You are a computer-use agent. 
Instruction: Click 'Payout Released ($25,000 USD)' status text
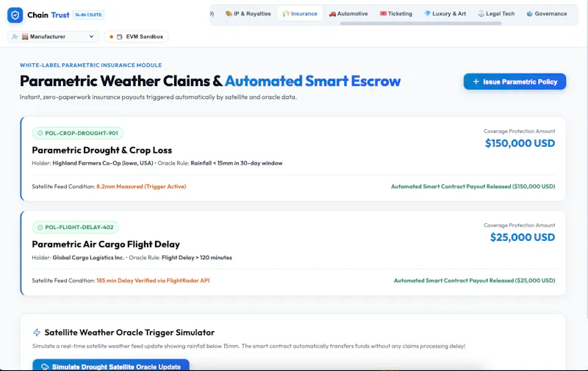516,281
